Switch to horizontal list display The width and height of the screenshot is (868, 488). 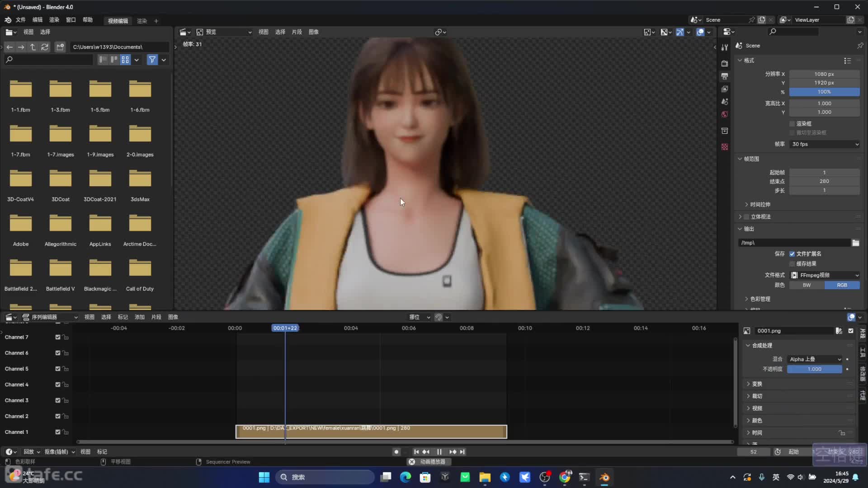pos(114,60)
